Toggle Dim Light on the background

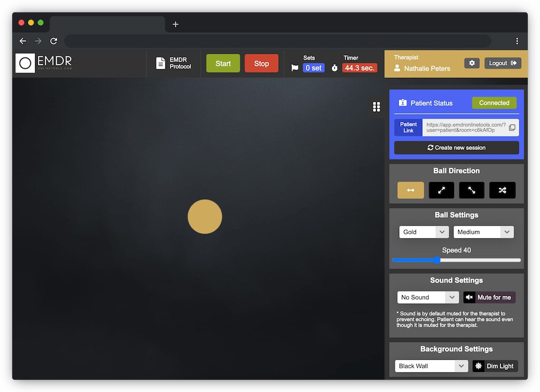click(x=495, y=366)
